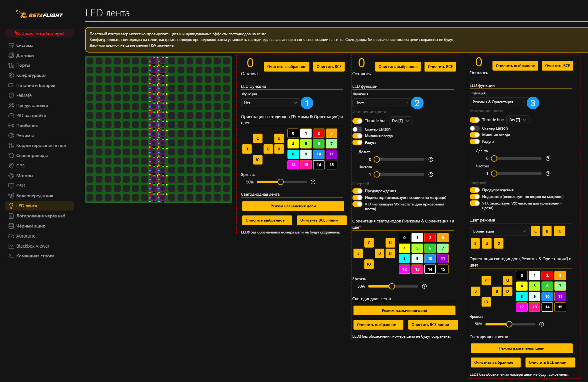Screen dimensions: 588x382
Task: Toggle Предупреждения in the Цвет panel
Action: coord(357,191)
